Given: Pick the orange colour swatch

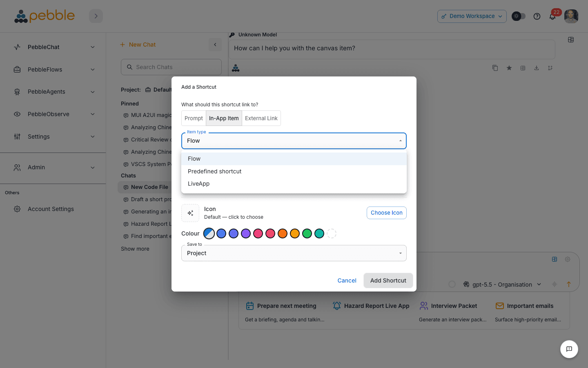Looking at the screenshot, I should pos(283,233).
